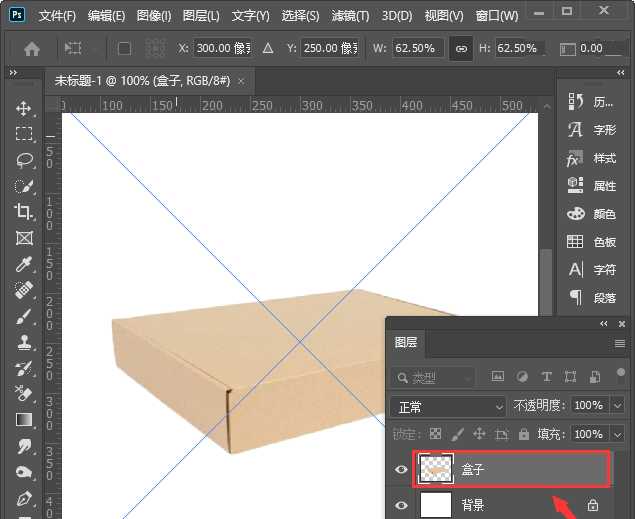
Task: Open the blend mode 正常 dropdown
Action: coord(448,407)
